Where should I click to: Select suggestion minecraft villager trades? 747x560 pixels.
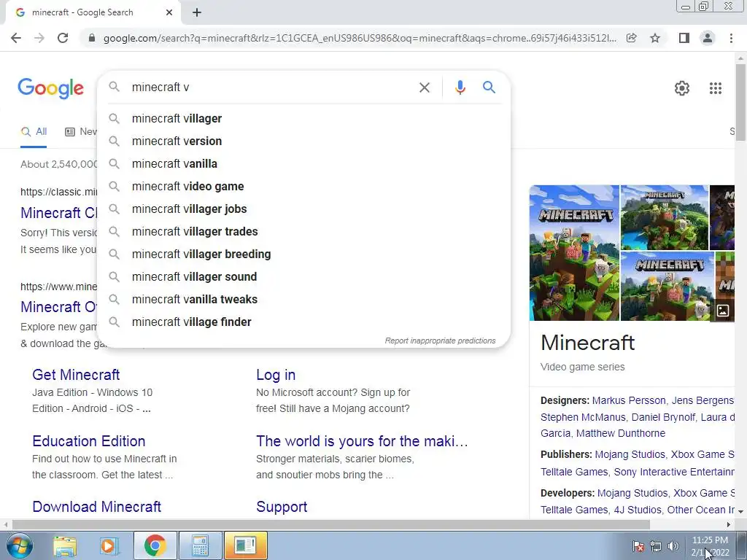(x=304, y=231)
